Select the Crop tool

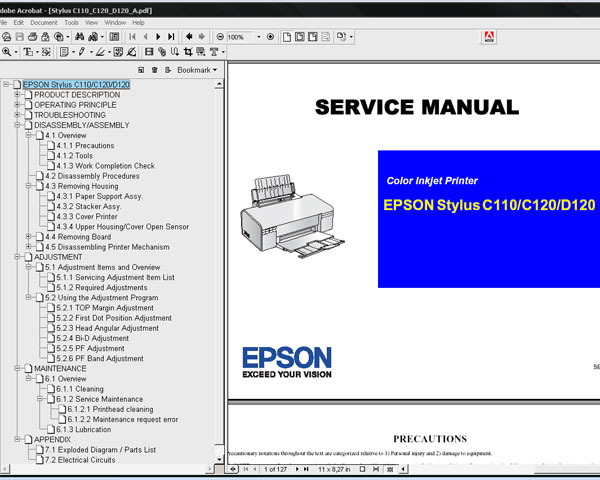188,52
